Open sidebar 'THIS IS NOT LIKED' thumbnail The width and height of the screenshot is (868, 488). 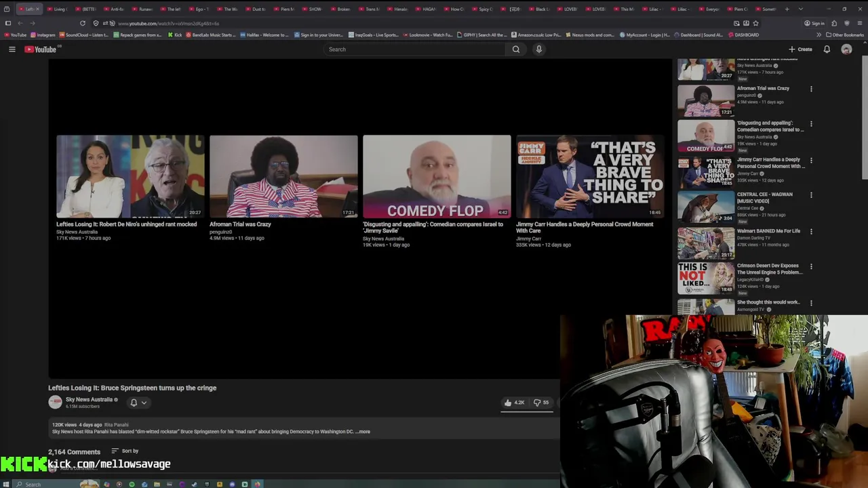pos(706,279)
